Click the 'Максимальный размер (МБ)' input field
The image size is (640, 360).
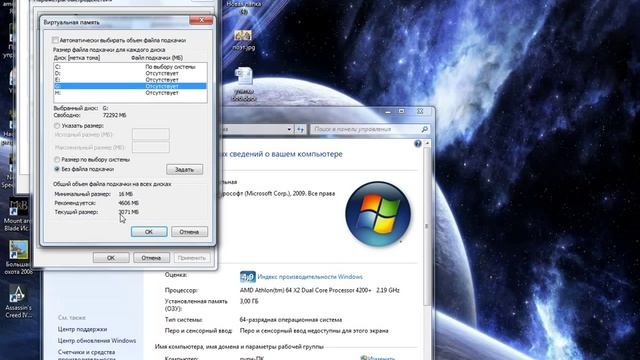tap(151, 147)
